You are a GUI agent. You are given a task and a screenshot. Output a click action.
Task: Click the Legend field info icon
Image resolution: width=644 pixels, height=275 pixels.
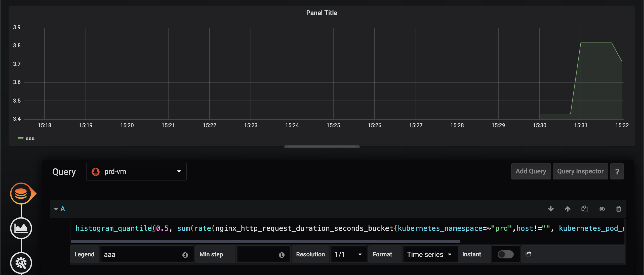(x=185, y=255)
